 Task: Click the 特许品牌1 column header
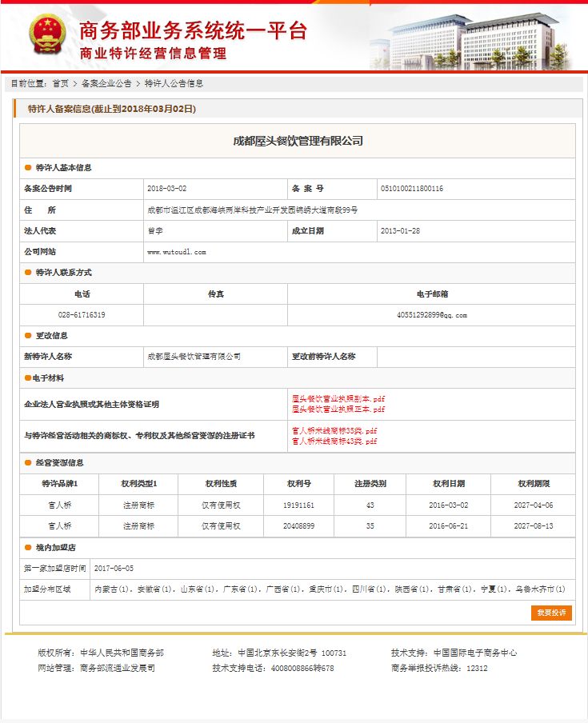click(x=59, y=484)
